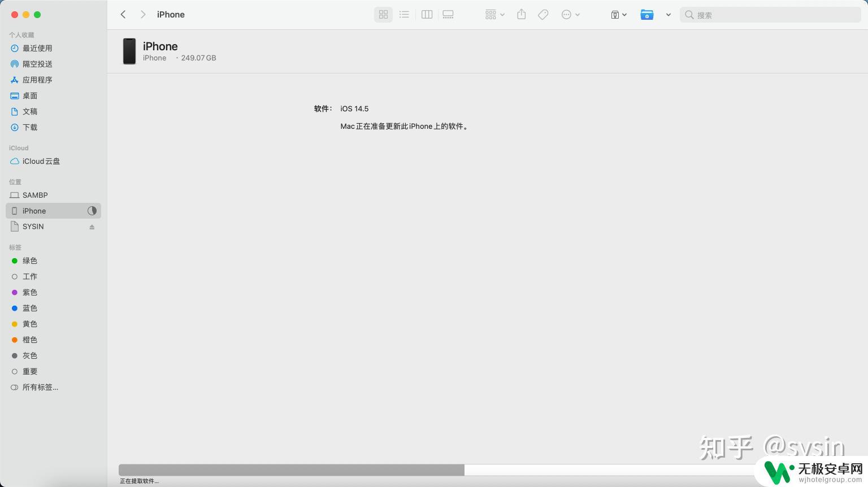Image resolution: width=868 pixels, height=487 pixels.
Task: Select the 黄色 yellow tag
Action: click(53, 324)
